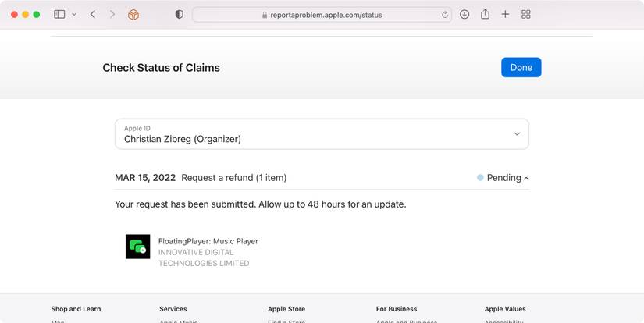Click the Shop and Learn footer heading
The image size is (644, 323).
click(x=76, y=309)
